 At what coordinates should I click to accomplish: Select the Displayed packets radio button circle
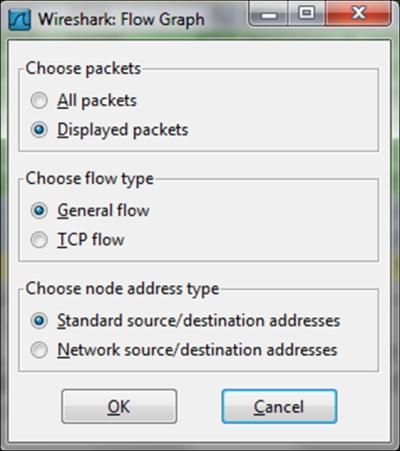coord(39,130)
